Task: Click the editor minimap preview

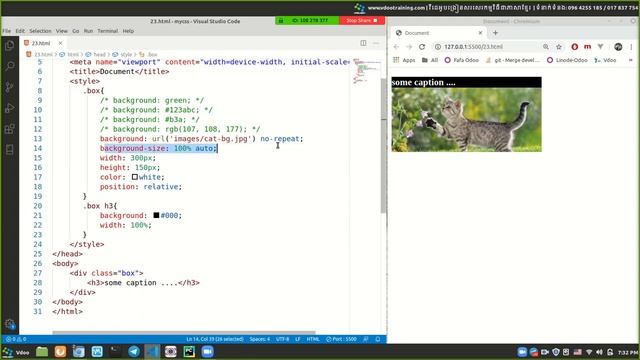Action: [x=366, y=71]
